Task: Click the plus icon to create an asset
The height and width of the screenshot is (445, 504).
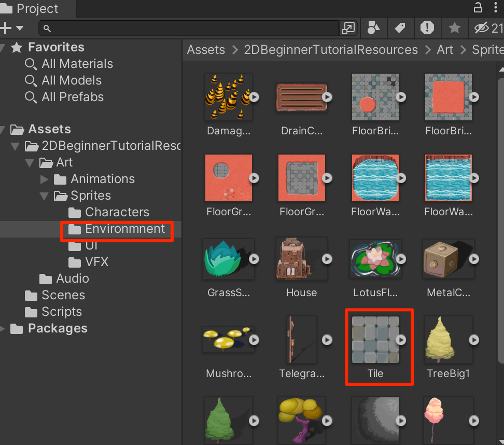Action: click(6, 29)
